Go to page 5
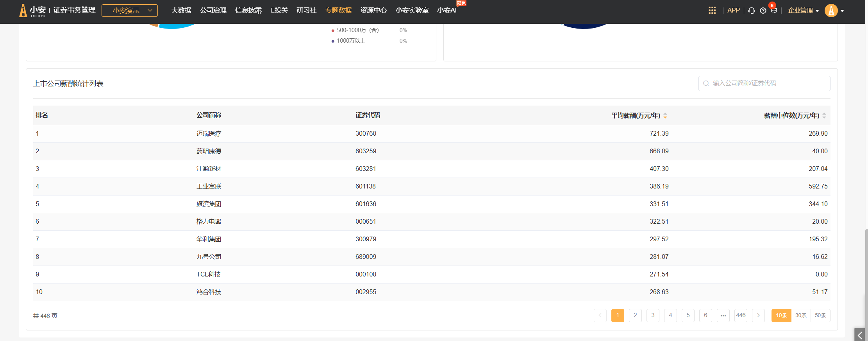 point(688,315)
